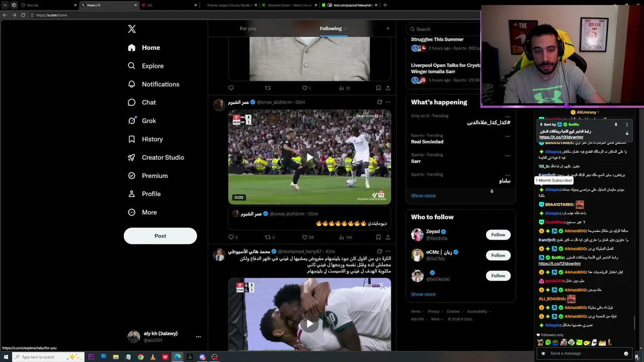Expand the pinned BotRix chat message
The width and height of the screenshot is (644, 362).
coord(627,134)
